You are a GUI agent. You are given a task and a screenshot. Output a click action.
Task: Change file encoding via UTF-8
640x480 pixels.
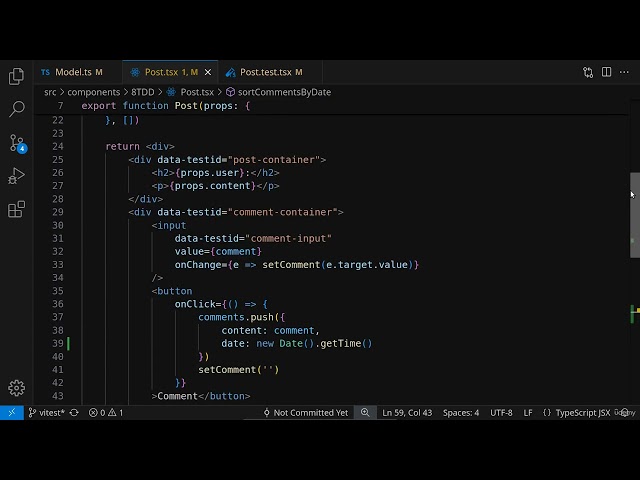pyautogui.click(x=501, y=413)
